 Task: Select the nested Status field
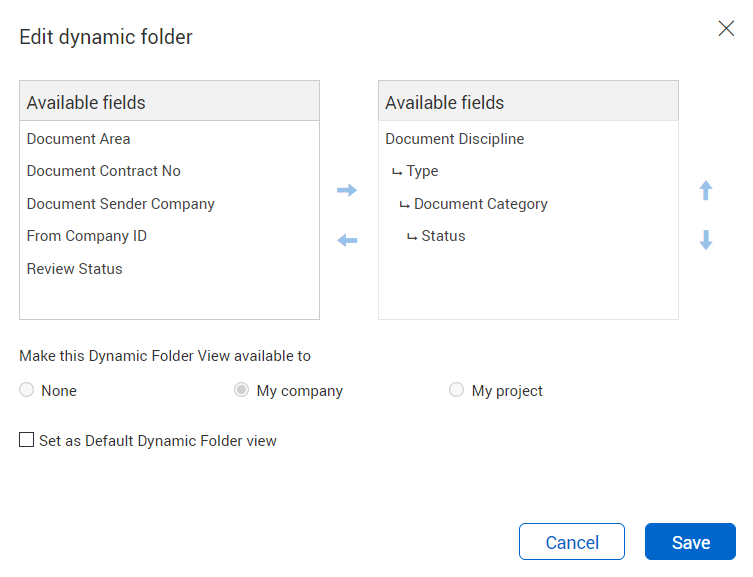[x=528, y=236]
